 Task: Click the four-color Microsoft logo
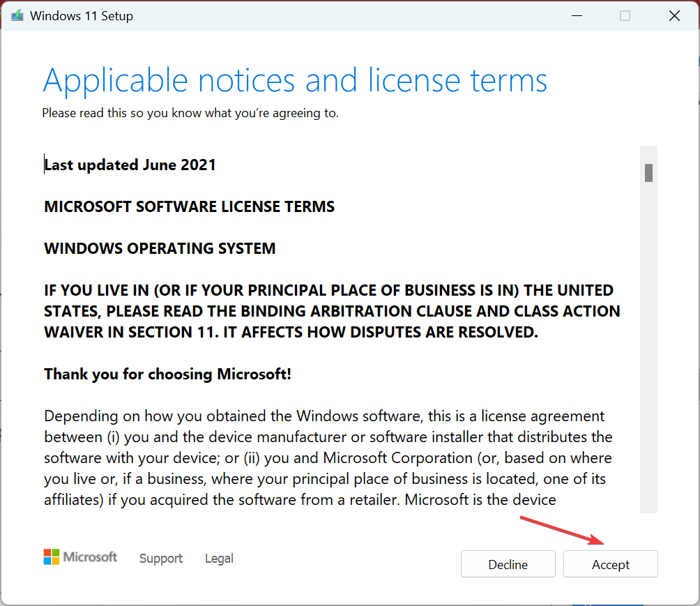[52, 556]
